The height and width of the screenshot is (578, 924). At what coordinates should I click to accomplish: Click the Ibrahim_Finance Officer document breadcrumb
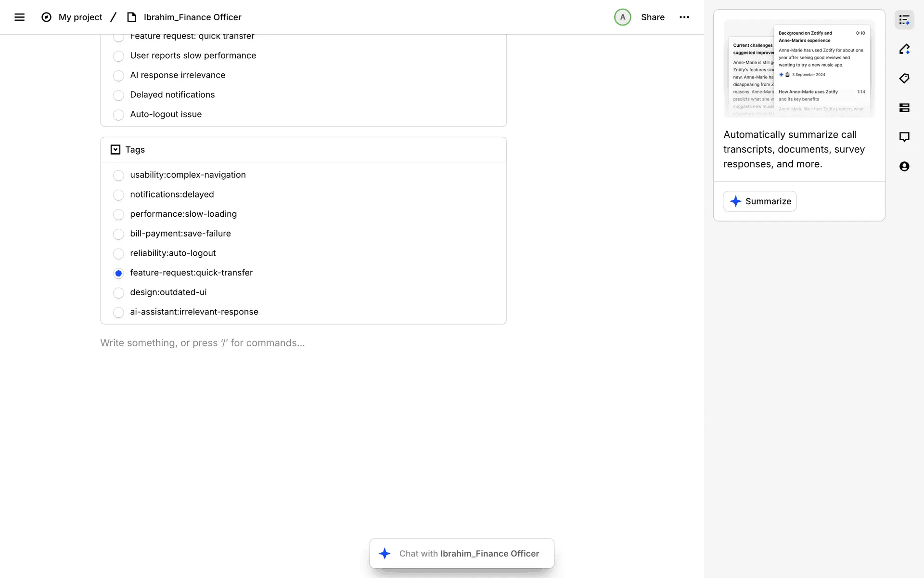tap(192, 17)
